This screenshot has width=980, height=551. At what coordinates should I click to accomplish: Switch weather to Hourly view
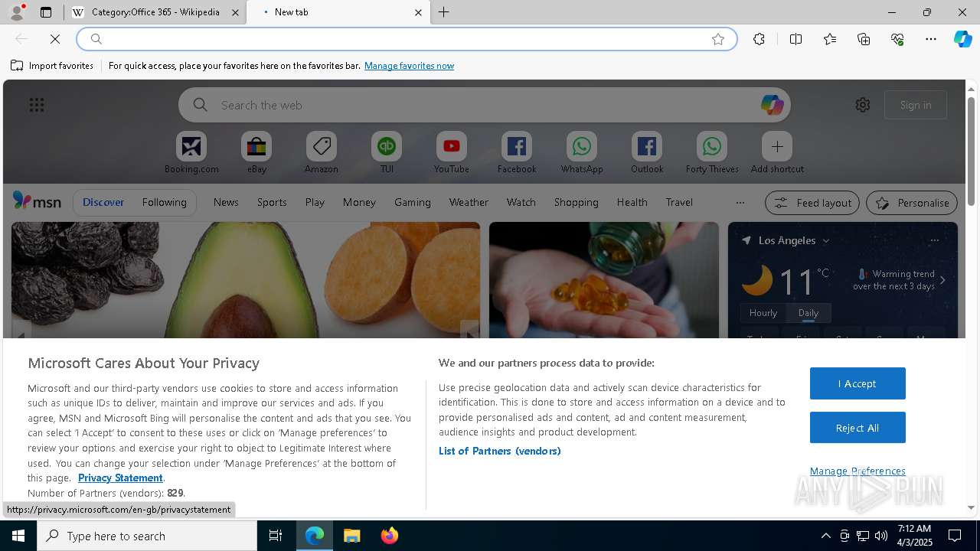tap(763, 312)
